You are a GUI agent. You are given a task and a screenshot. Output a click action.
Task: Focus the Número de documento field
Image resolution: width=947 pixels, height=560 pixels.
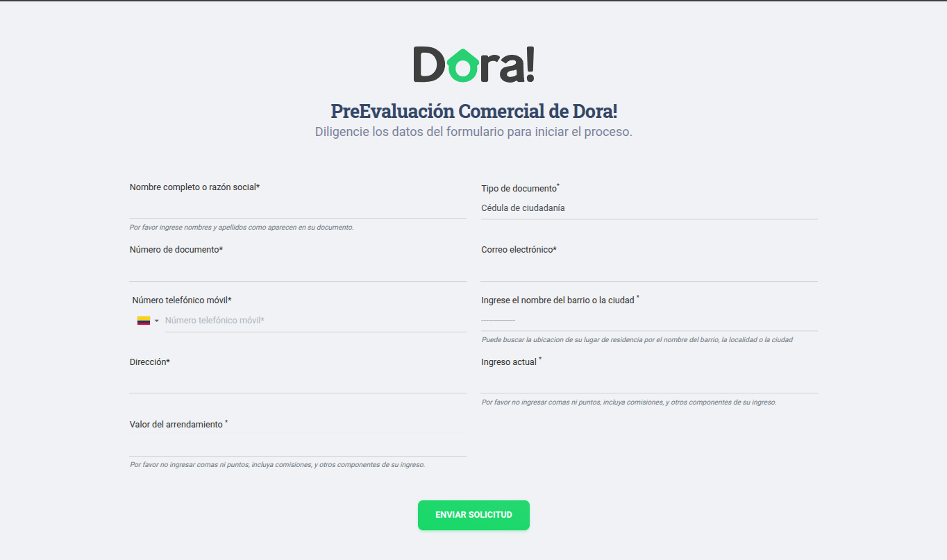298,271
